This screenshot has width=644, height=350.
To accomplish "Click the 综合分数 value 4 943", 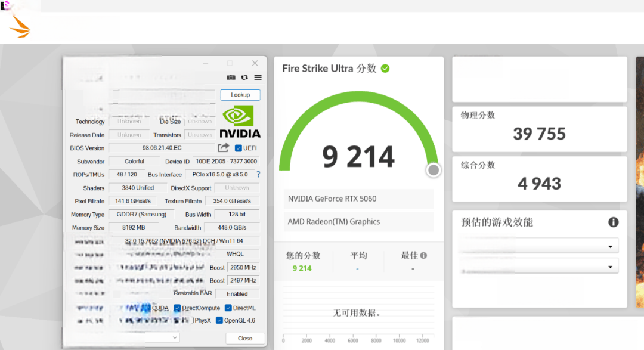I will click(539, 184).
